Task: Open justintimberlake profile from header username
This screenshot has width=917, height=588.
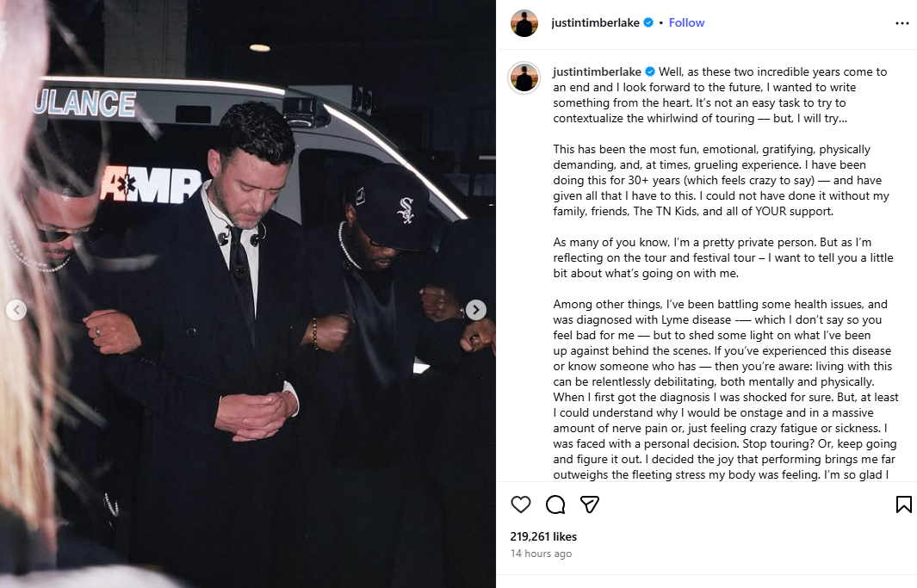Action: 595,22
